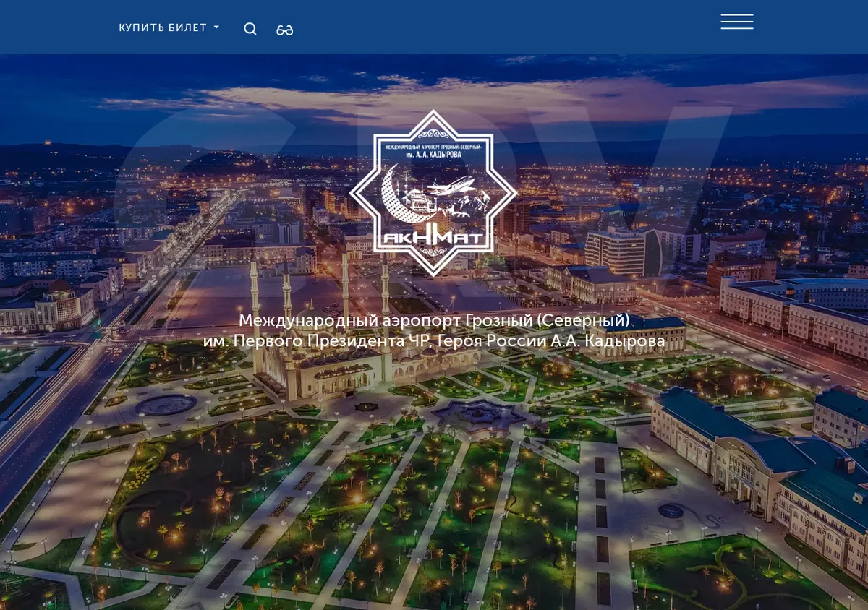Click the им. Первого Президента ЧР text line
The image size is (868, 610).
(434, 341)
